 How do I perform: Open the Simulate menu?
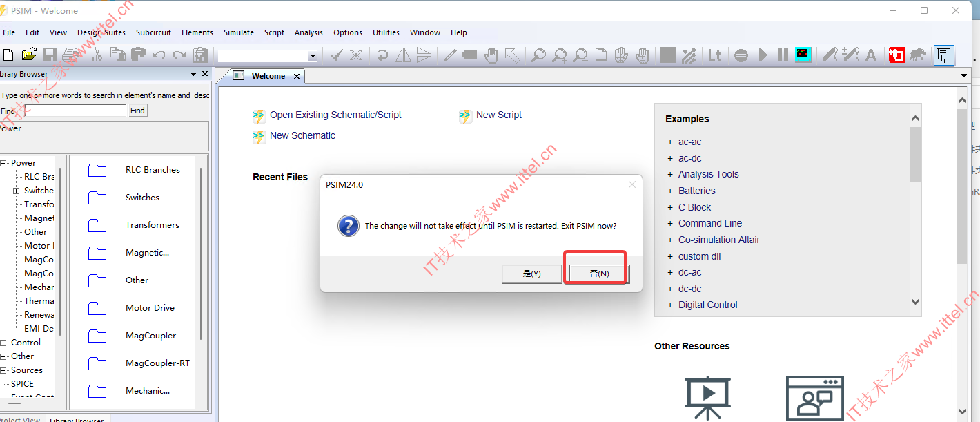(239, 32)
